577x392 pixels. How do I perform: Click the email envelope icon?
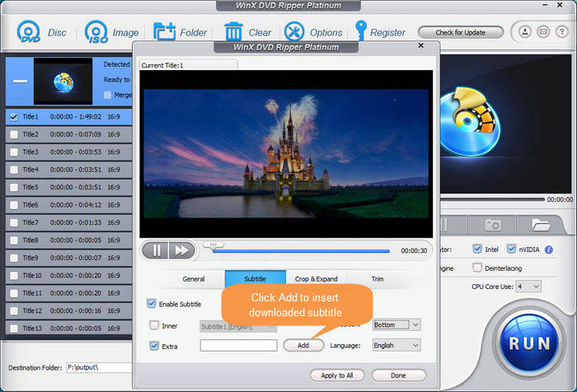pyautogui.click(x=543, y=32)
